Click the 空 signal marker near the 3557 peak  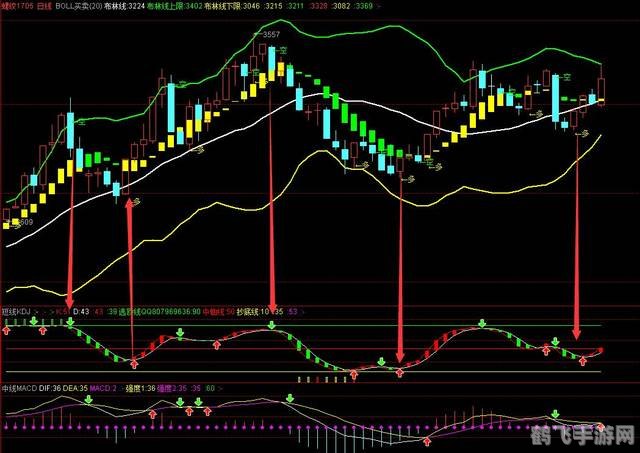click(x=283, y=50)
